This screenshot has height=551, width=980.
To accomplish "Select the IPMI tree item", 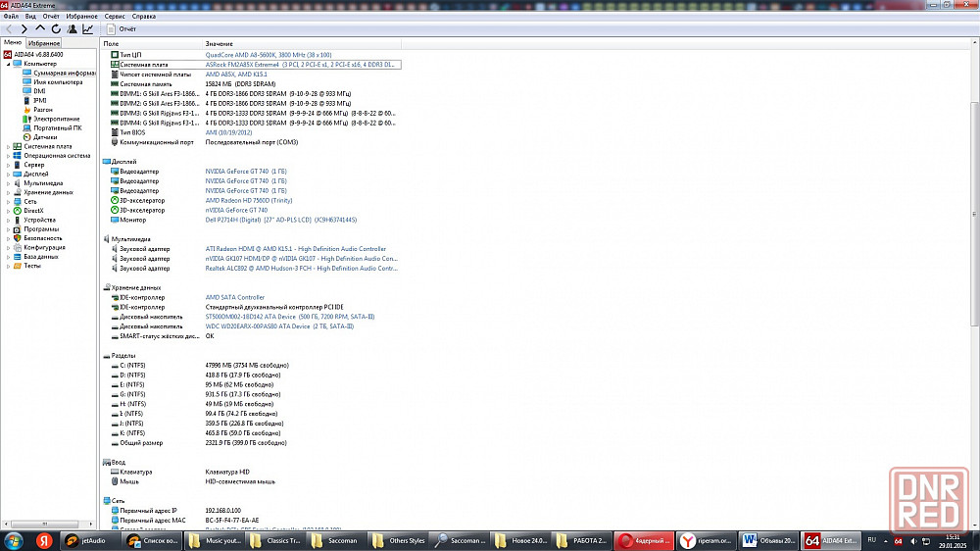I will pos(39,100).
